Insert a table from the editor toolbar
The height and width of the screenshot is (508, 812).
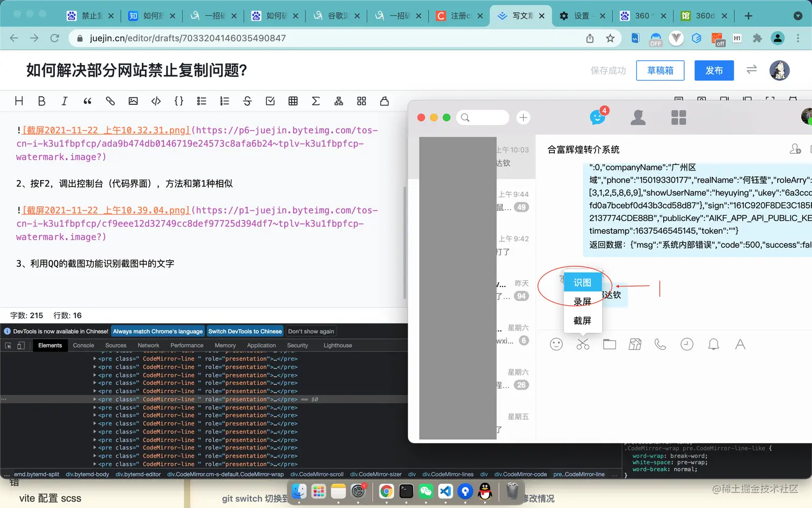293,101
